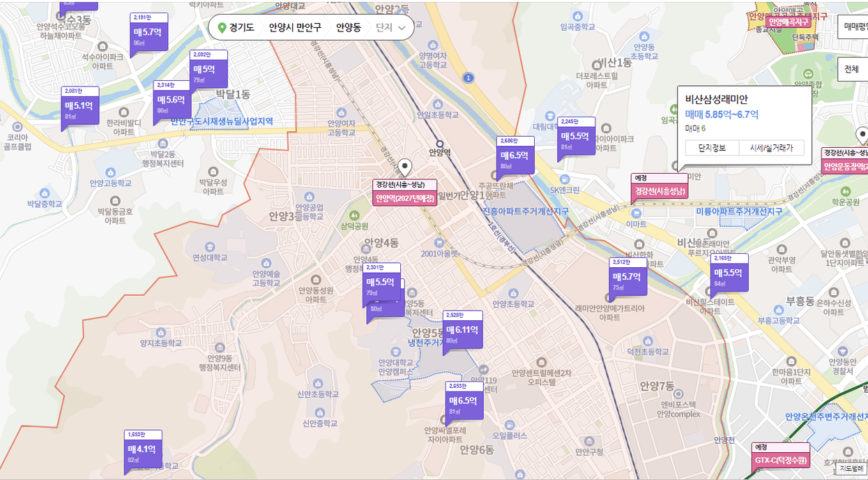
Task: Click the 안양공업고등학교 school icon
Action: 309,195
